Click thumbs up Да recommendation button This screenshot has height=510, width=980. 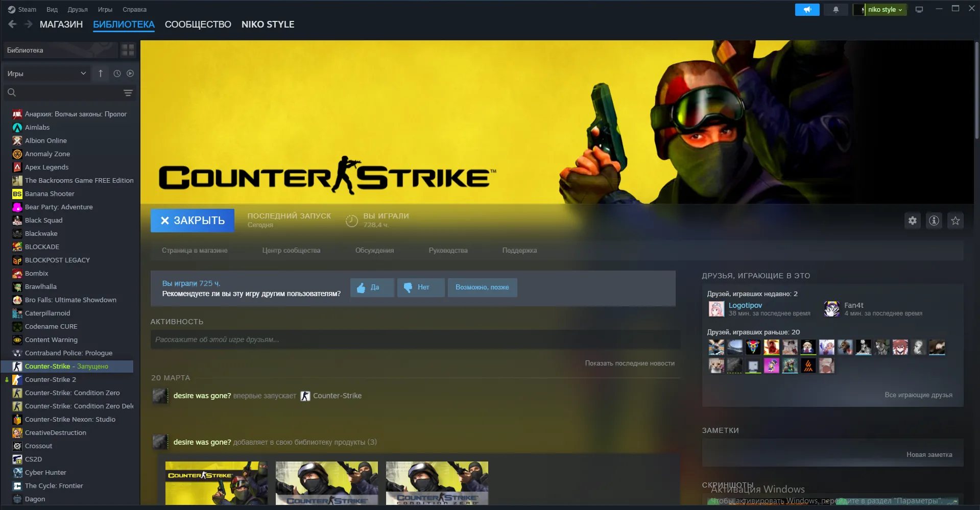pyautogui.click(x=372, y=287)
